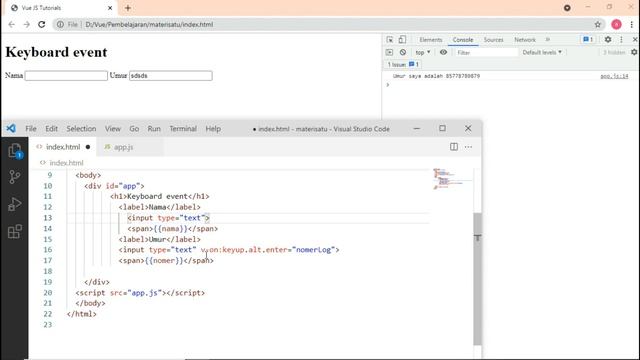Click the VS Code editor vertical scrollbar
Image resolution: width=640 pixels, height=360 pixels.
pyautogui.click(x=477, y=278)
